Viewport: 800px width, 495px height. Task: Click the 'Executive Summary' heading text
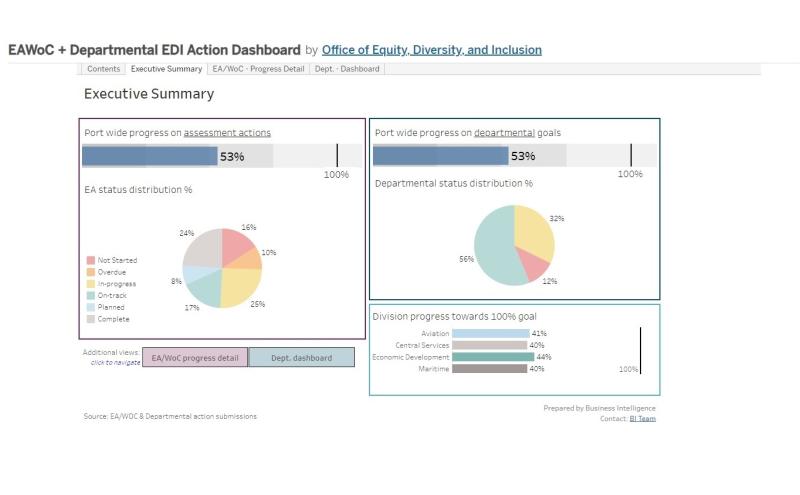149,94
